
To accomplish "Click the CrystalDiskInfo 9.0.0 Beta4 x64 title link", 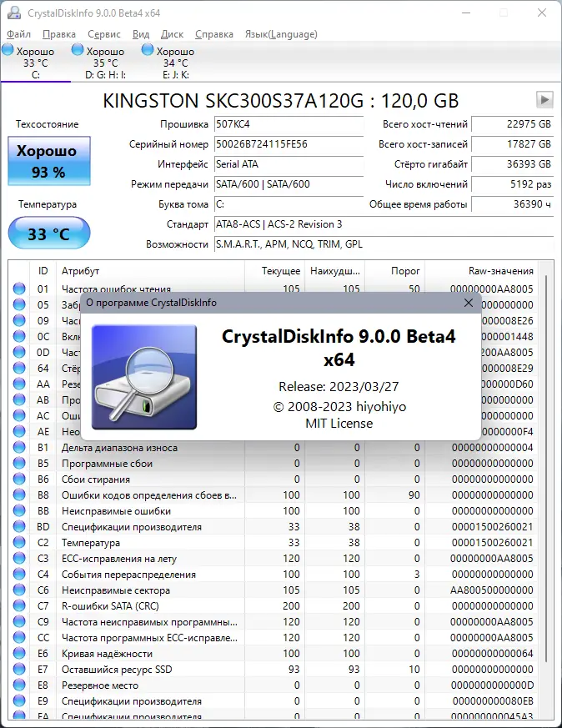I will coord(339,348).
